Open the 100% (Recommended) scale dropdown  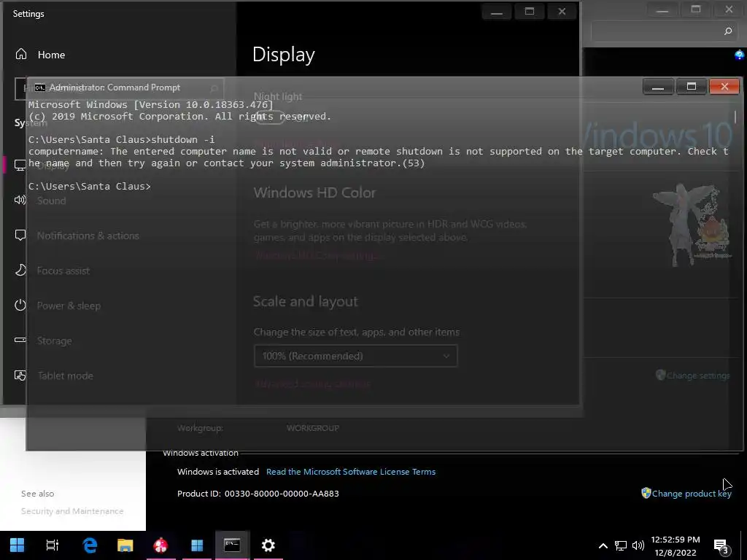pos(355,356)
